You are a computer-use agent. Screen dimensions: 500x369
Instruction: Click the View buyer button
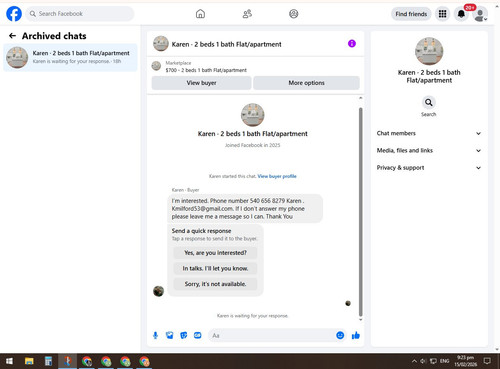click(x=201, y=83)
